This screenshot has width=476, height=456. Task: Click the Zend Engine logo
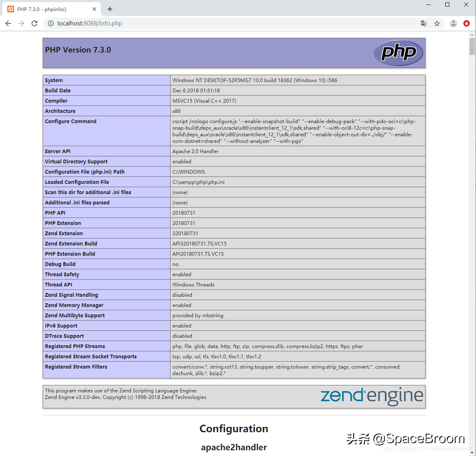pyautogui.click(x=371, y=396)
